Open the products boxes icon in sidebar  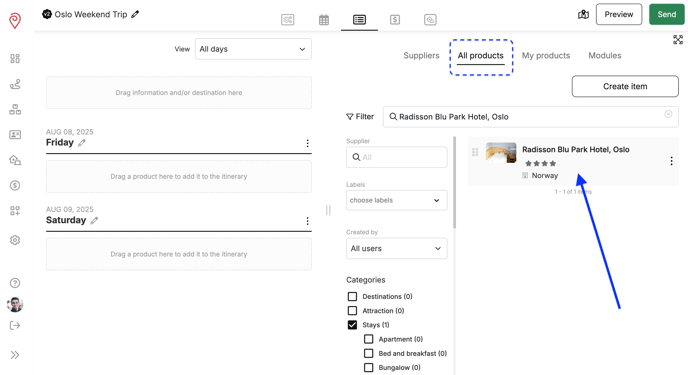15,109
